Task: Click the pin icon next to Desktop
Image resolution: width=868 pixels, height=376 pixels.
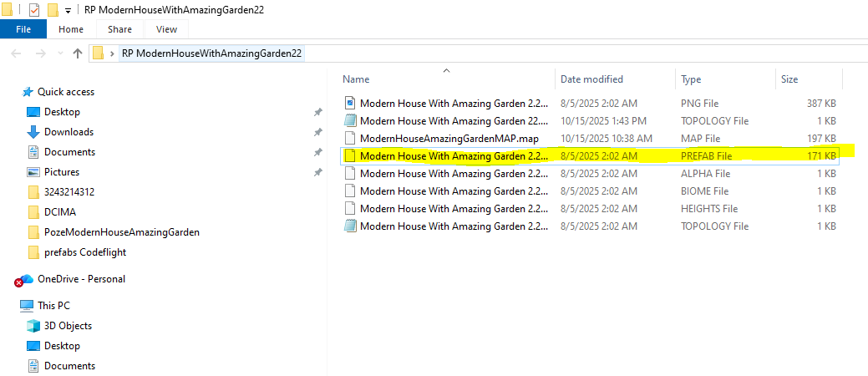Action: click(317, 112)
